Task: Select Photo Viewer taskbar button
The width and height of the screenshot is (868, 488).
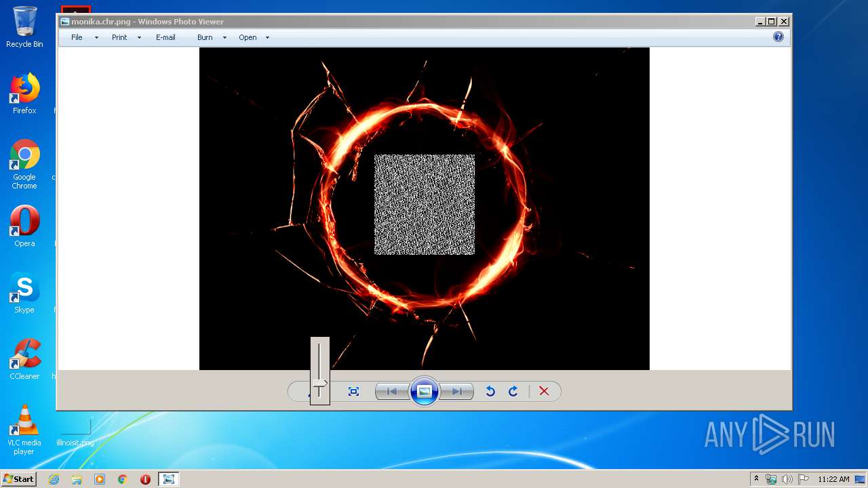Action: click(x=168, y=479)
